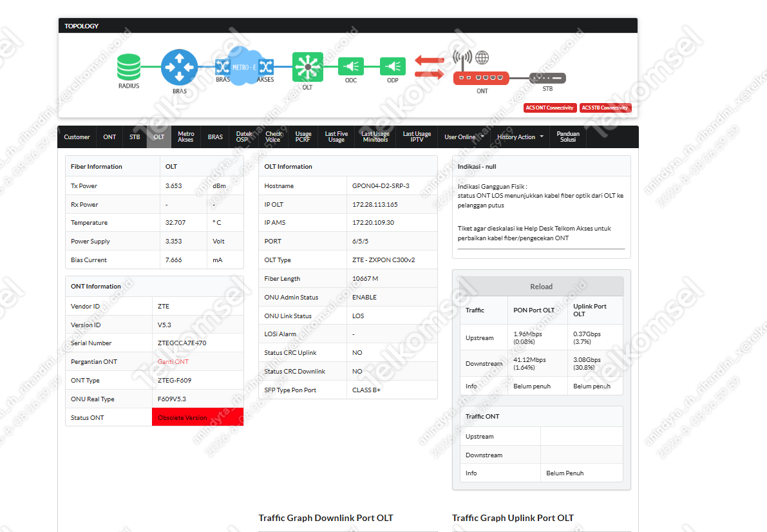Click the Obsolete Version status cell
Viewport: 767px width, 532px height.
pyautogui.click(x=198, y=417)
